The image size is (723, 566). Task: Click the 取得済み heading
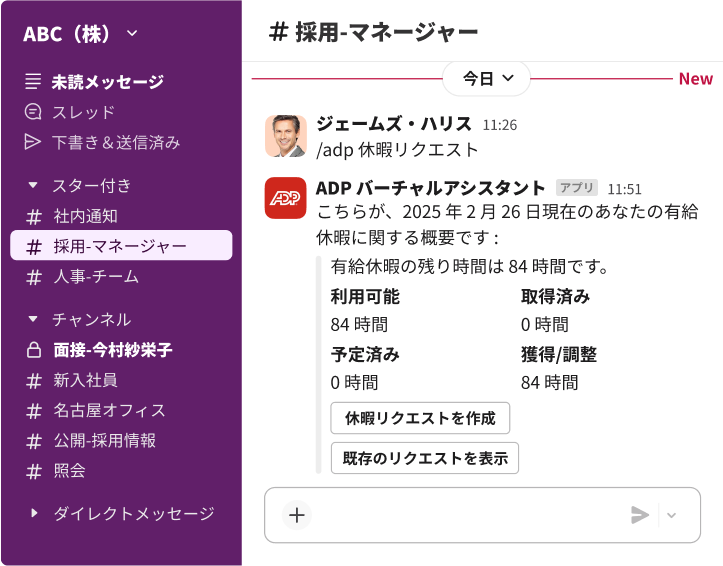555,296
